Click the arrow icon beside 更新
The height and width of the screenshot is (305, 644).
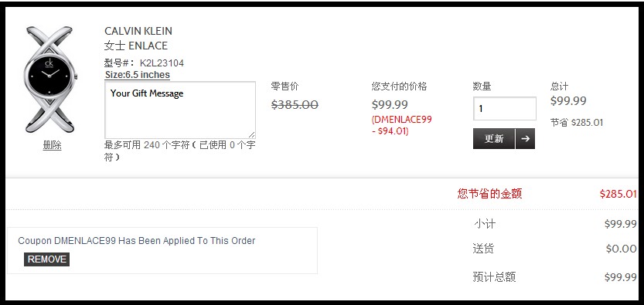click(525, 138)
